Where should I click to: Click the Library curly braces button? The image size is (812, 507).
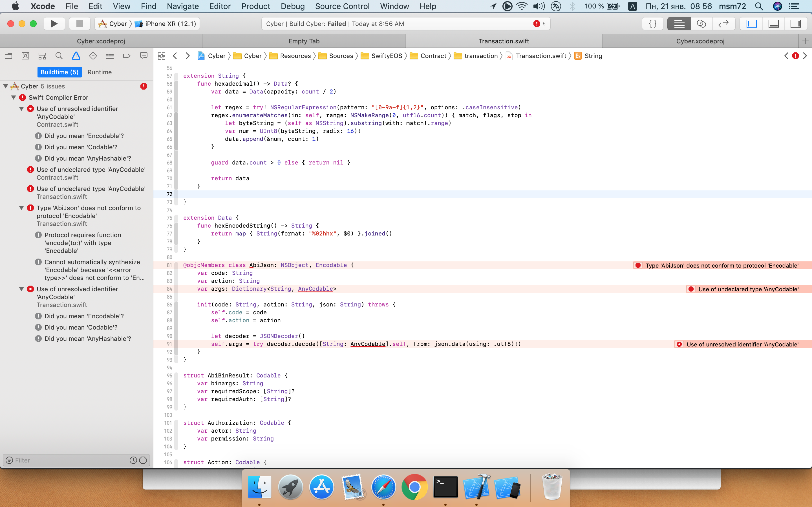pyautogui.click(x=653, y=24)
